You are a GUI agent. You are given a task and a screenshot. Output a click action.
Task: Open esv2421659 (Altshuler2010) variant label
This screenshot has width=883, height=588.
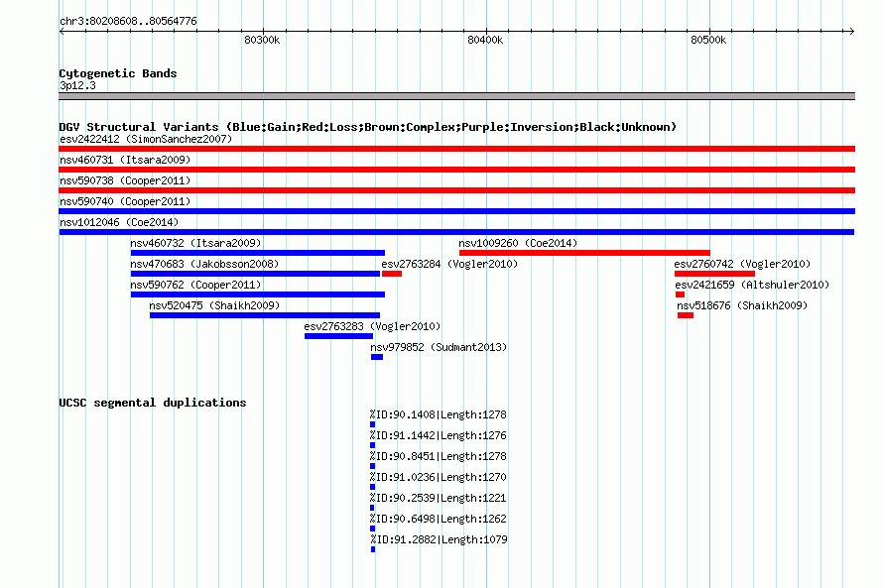tap(752, 285)
